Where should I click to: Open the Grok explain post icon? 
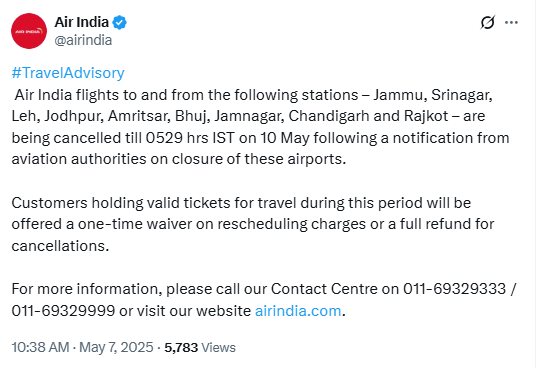coord(487,23)
